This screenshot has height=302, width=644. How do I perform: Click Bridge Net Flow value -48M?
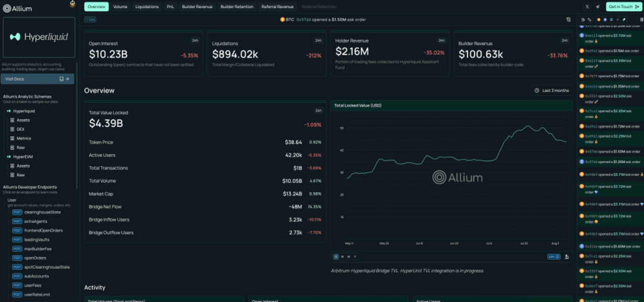coord(295,207)
